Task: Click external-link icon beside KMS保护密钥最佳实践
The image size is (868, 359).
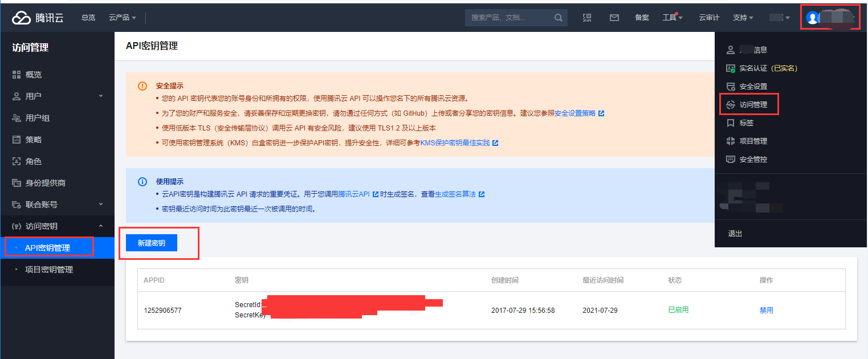Action: [495, 143]
